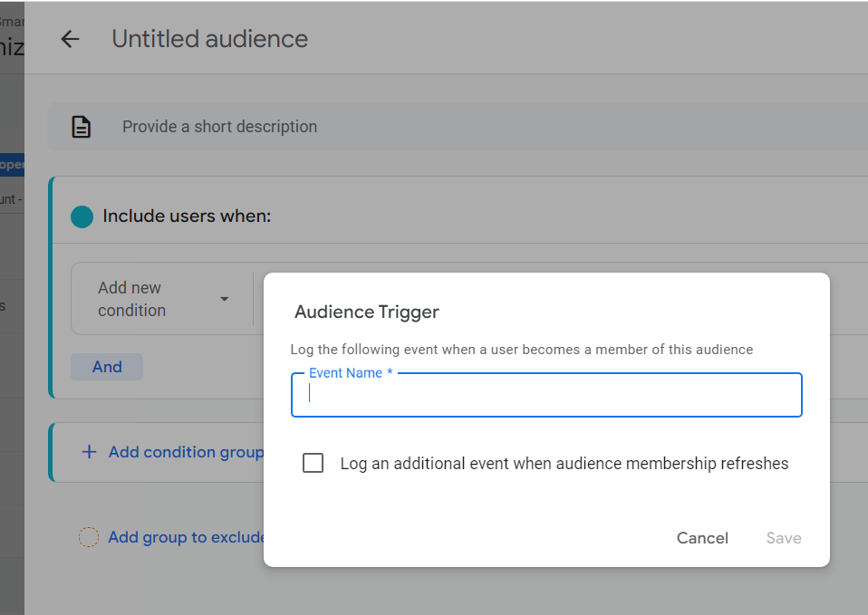
Task: Click Add group to exclude link
Action: 186,537
